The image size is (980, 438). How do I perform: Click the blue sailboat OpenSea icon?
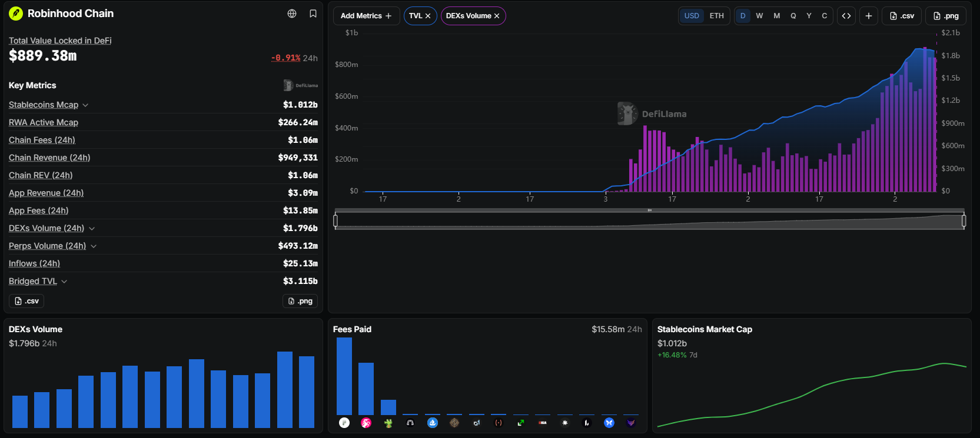click(433, 423)
